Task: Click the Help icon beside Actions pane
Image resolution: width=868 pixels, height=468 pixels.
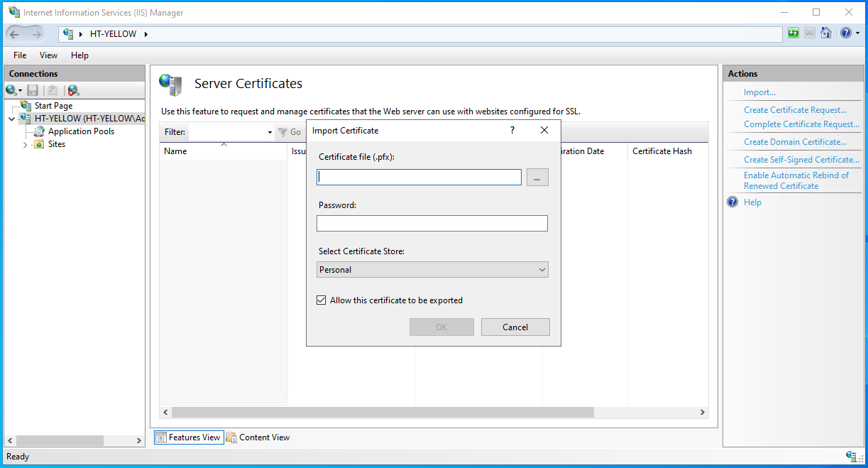Action: pos(732,202)
